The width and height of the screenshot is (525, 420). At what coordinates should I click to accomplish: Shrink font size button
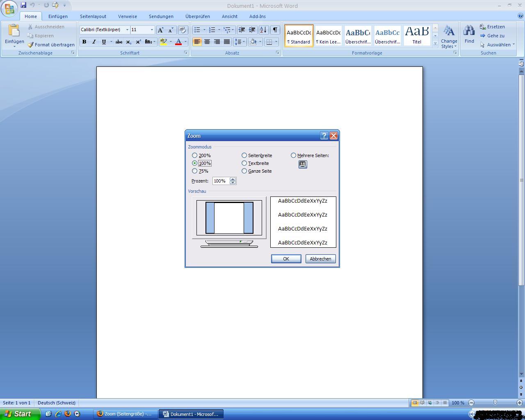(x=171, y=30)
